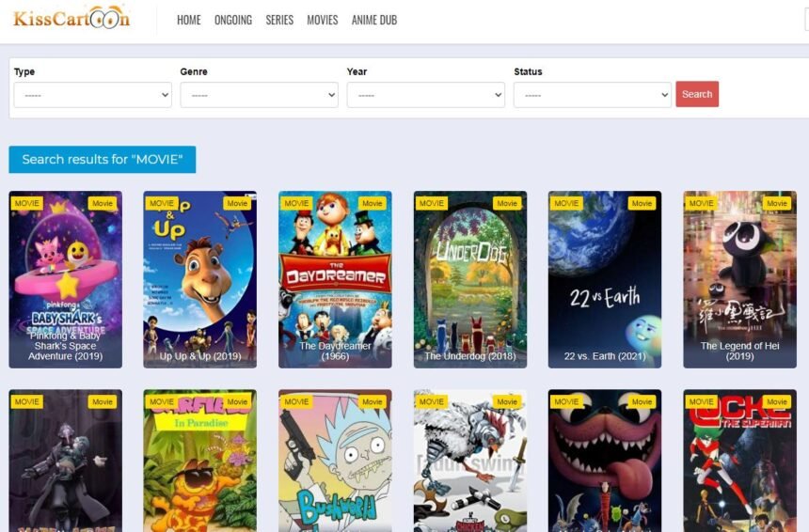Image resolution: width=809 pixels, height=532 pixels.
Task: Click The Daydreamer (1966) title text
Action: coord(335,351)
